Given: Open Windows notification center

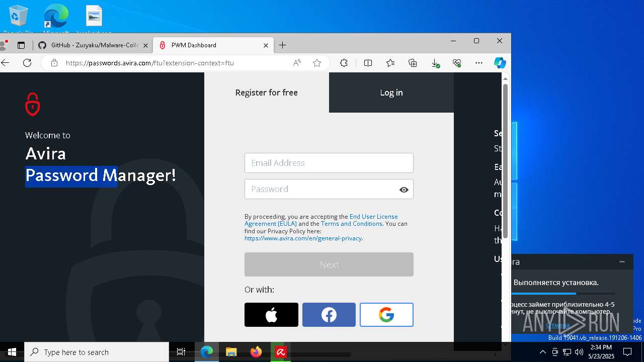Looking at the screenshot, I should click(627, 352).
